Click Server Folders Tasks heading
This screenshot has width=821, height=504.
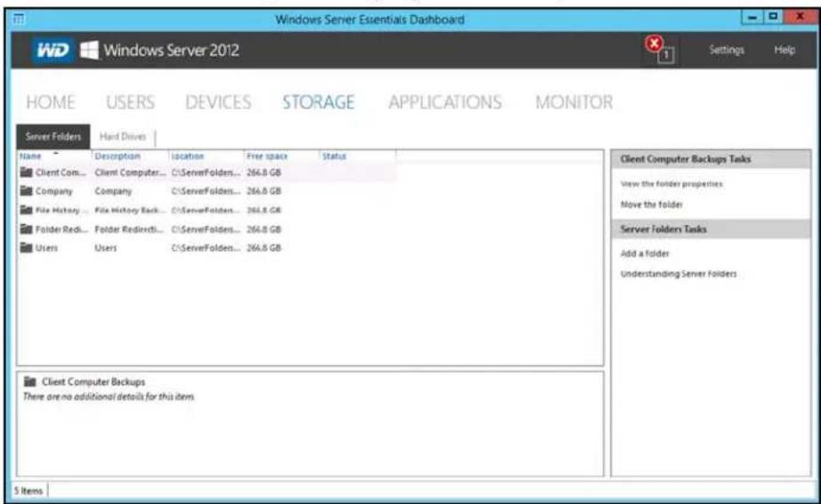(664, 228)
